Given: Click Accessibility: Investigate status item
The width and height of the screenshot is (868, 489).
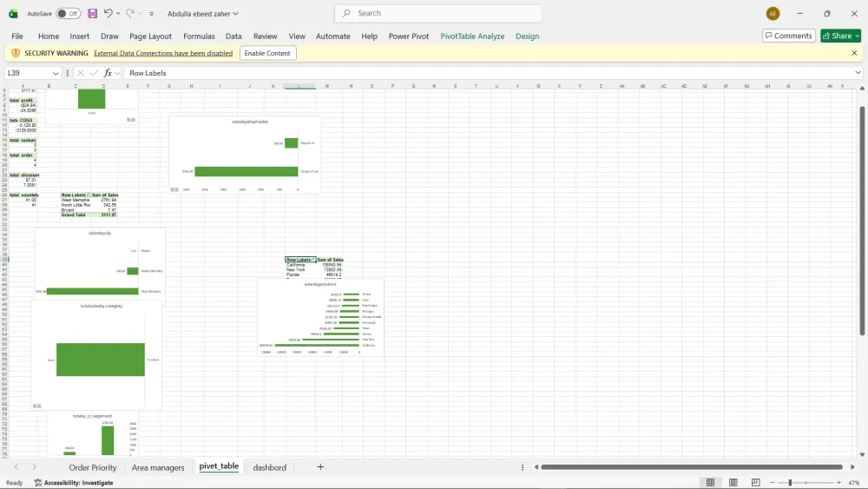Looking at the screenshot, I should pos(74,482).
